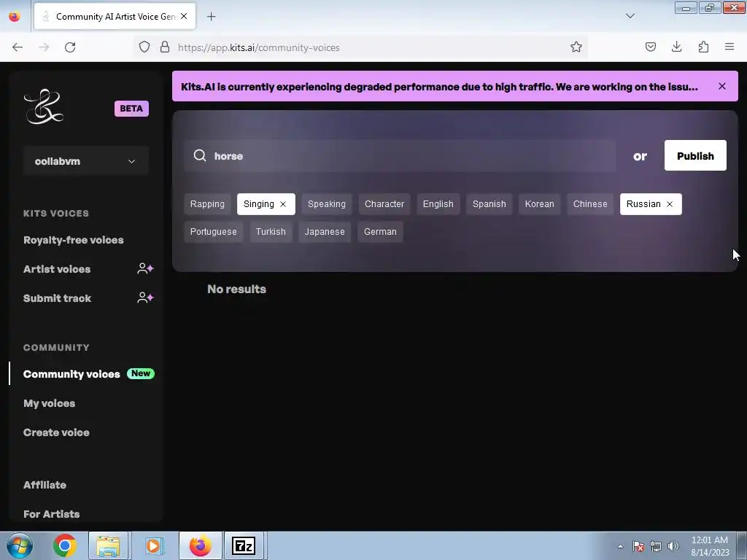
Task: Open Royalty-free voices in sidebar
Action: pyautogui.click(x=74, y=240)
